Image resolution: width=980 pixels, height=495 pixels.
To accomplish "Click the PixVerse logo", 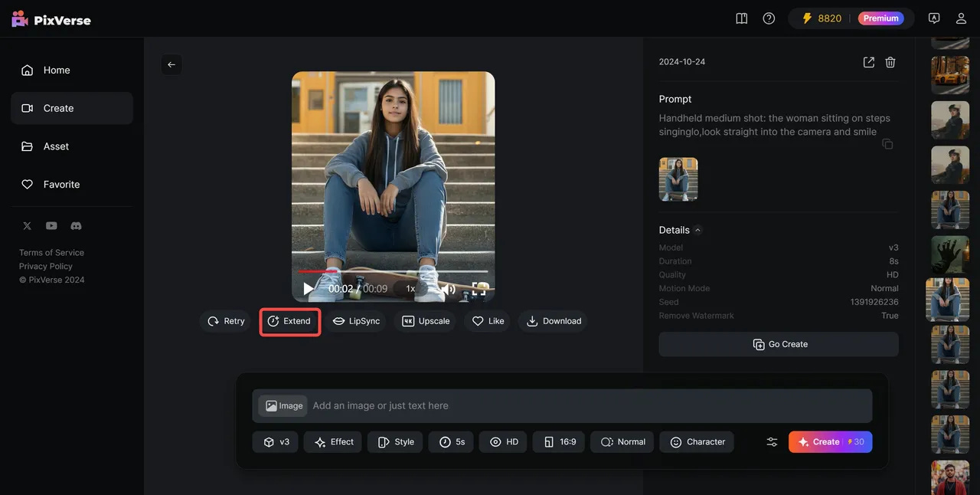I will pyautogui.click(x=51, y=19).
